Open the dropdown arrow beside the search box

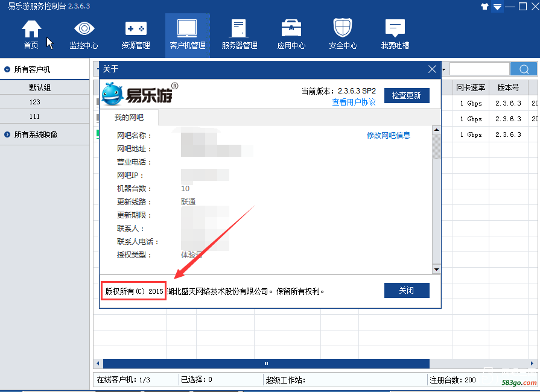coord(444,69)
